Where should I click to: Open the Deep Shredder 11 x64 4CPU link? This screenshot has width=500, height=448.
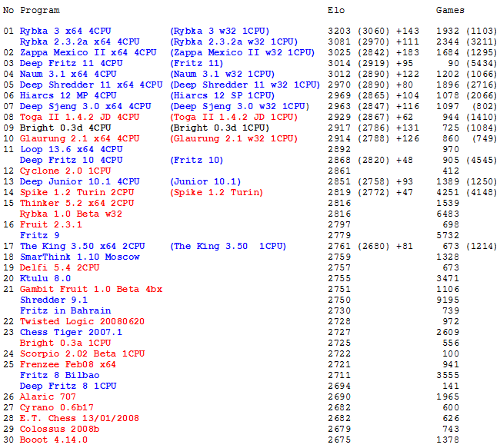coord(91,85)
